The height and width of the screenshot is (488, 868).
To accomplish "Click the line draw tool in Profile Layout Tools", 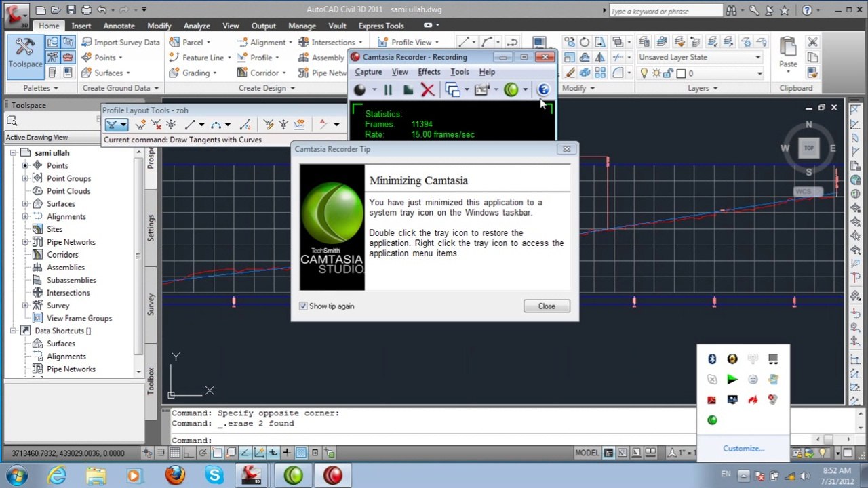I will pyautogui.click(x=190, y=124).
